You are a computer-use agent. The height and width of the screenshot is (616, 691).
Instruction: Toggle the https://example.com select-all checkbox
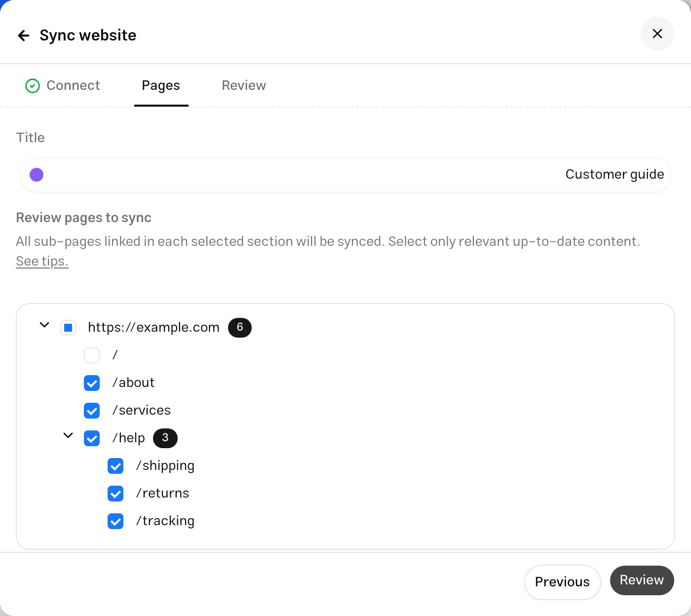pyautogui.click(x=68, y=327)
